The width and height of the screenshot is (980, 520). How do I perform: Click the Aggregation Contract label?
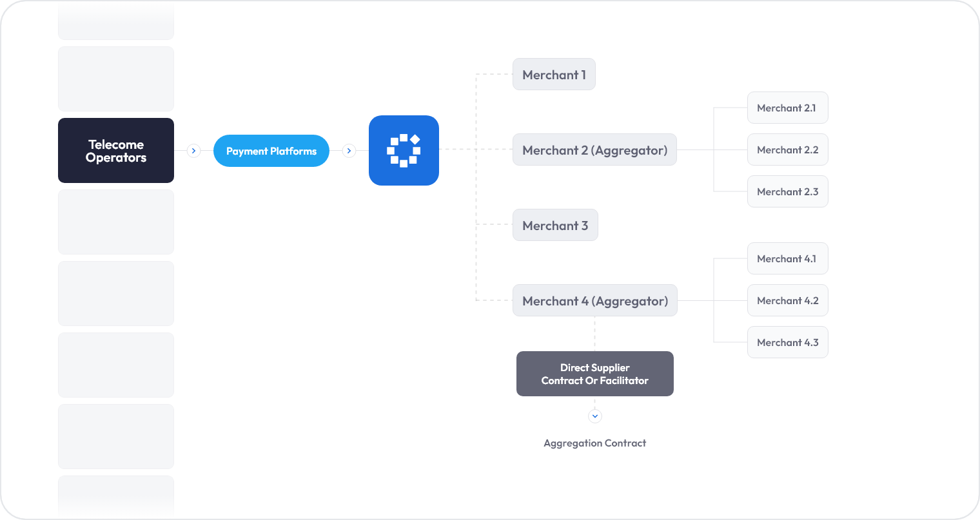595,443
